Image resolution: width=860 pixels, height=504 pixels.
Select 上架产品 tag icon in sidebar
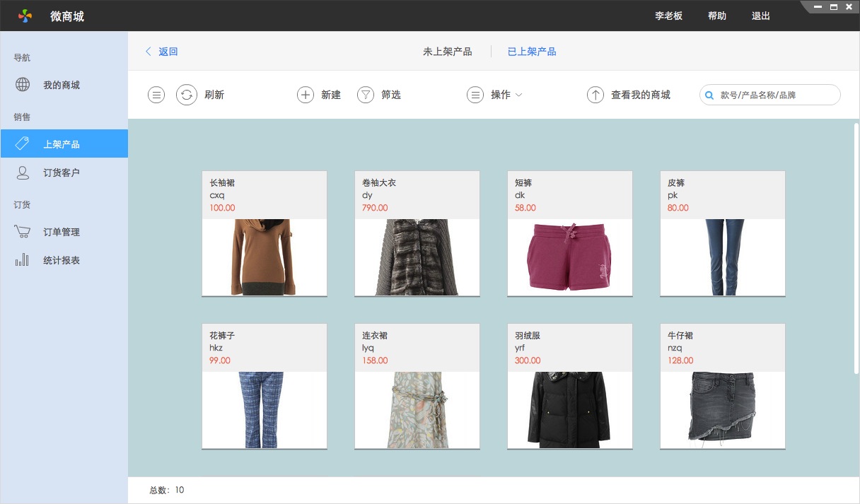click(x=23, y=143)
